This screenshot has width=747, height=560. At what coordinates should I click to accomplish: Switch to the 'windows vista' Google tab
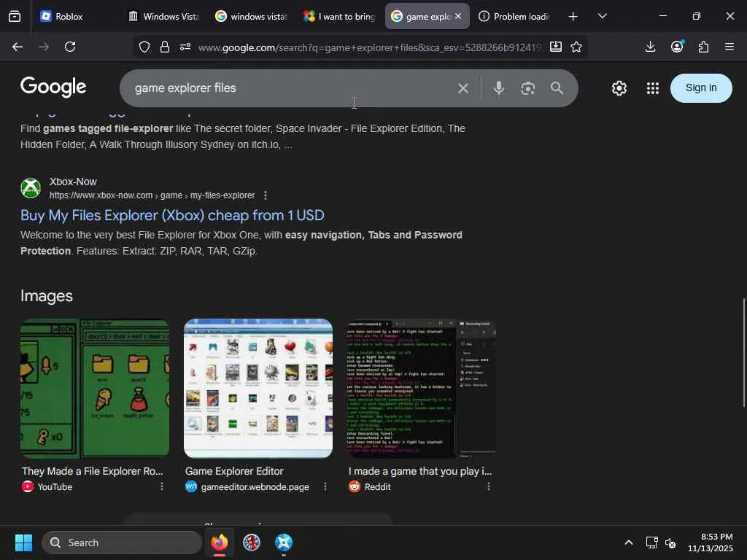click(251, 17)
